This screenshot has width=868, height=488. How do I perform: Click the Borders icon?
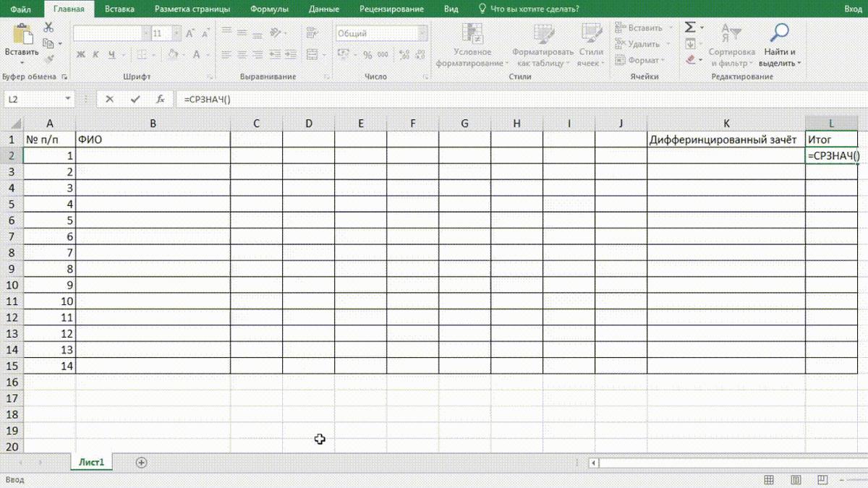click(142, 54)
